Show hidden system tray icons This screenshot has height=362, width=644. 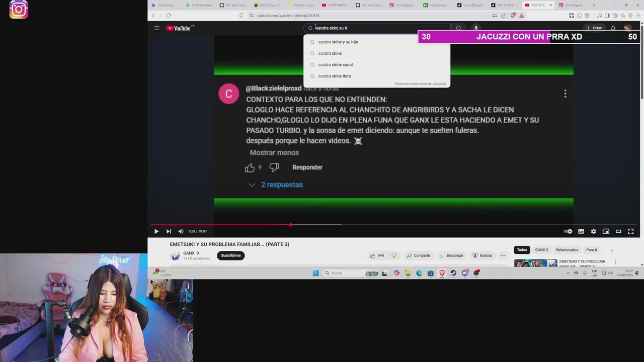(x=568, y=273)
